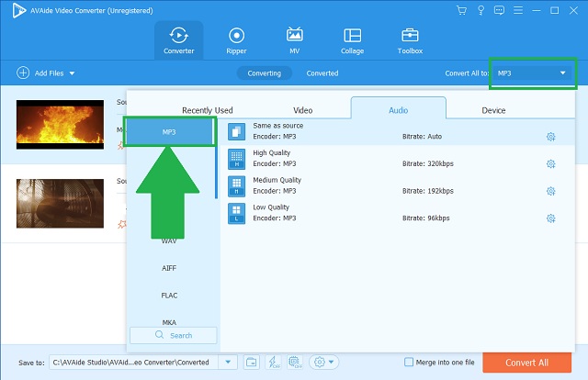Select the AIFF format in list
The image size is (588, 380).
pos(169,268)
